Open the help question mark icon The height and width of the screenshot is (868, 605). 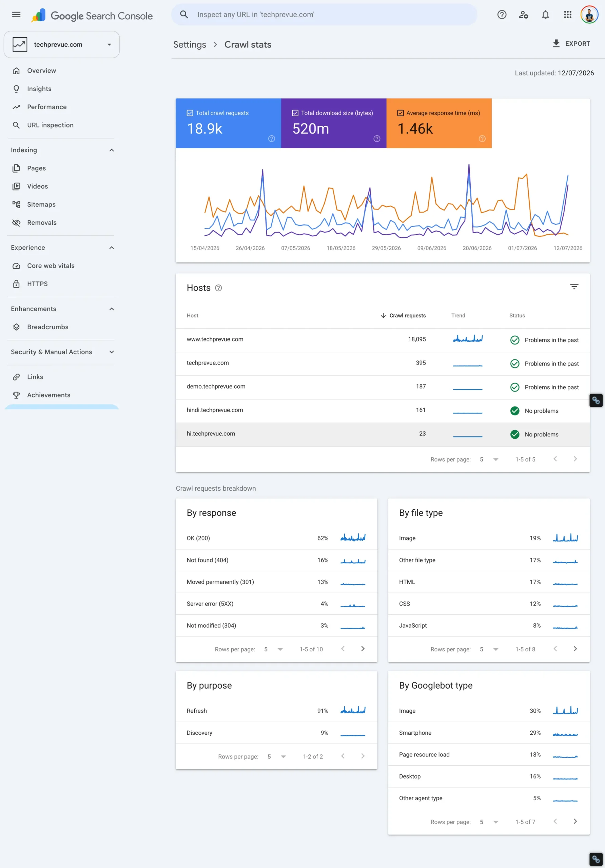[x=502, y=15]
